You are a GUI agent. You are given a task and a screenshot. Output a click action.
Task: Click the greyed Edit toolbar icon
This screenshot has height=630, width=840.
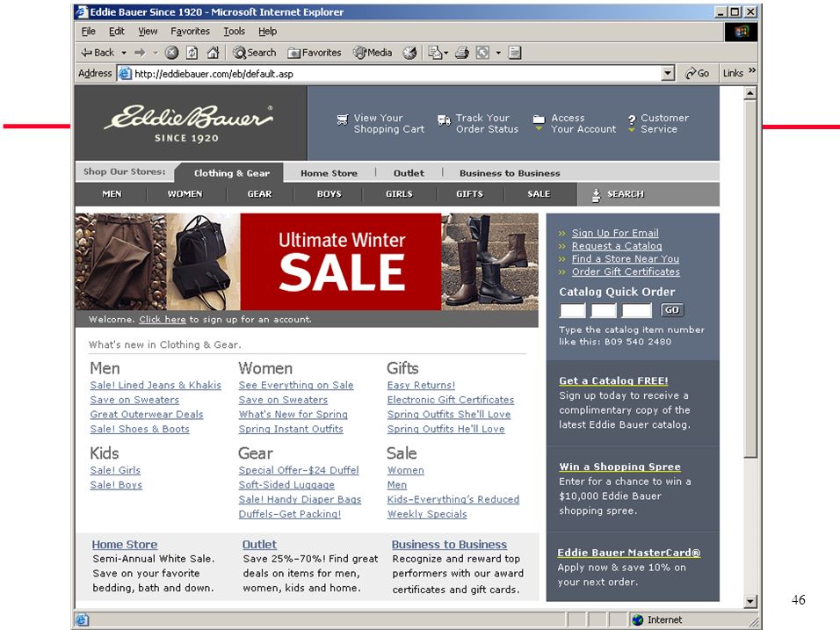click(482, 53)
